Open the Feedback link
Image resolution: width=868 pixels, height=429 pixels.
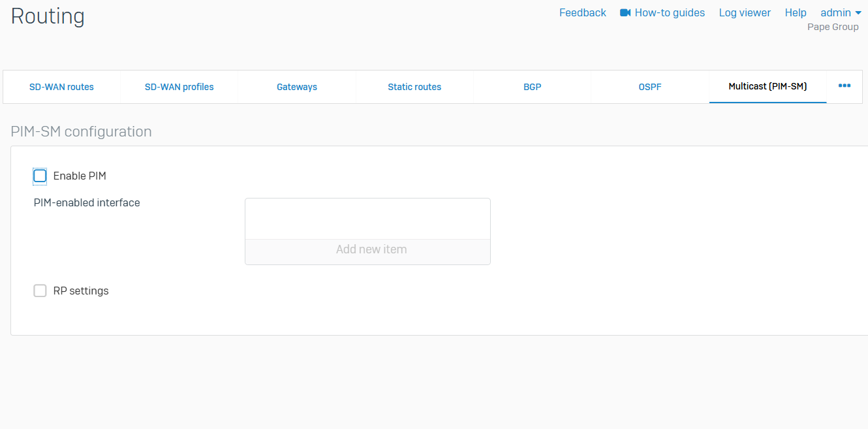(x=582, y=13)
